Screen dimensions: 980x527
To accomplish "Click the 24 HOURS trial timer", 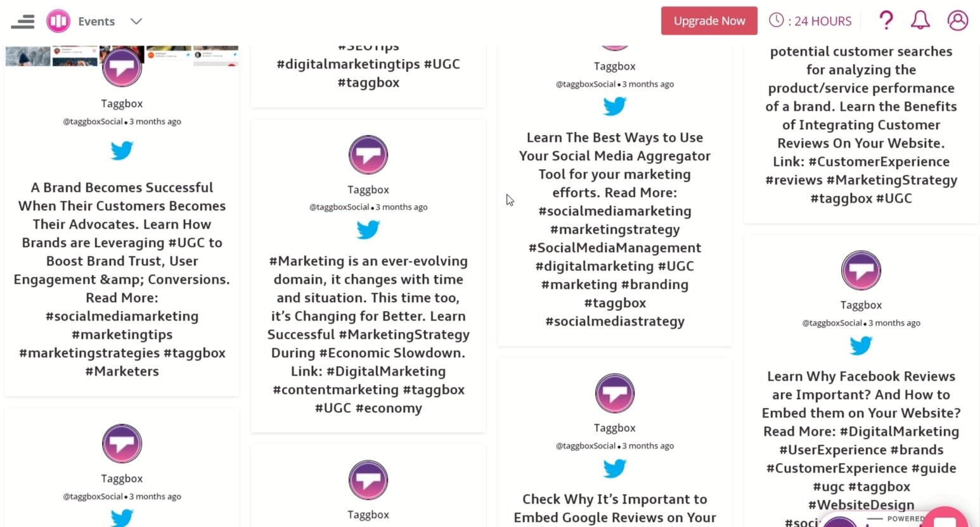I will pyautogui.click(x=810, y=21).
